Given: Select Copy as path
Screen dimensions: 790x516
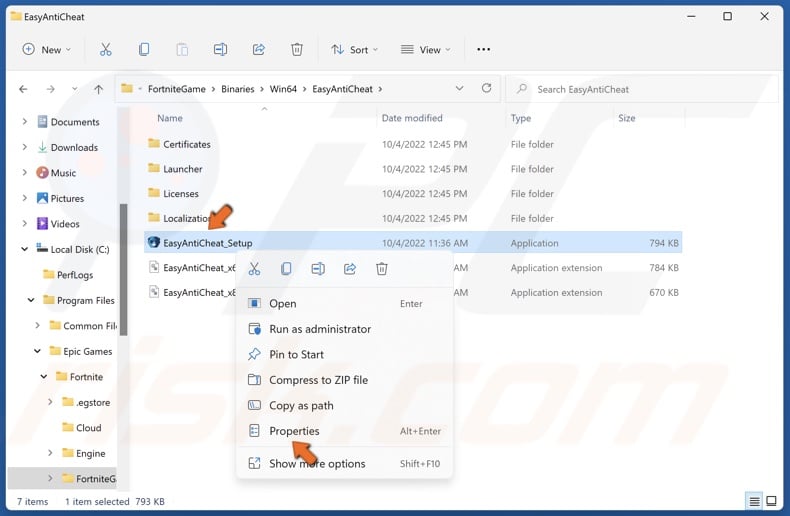Looking at the screenshot, I should [x=344, y=406].
